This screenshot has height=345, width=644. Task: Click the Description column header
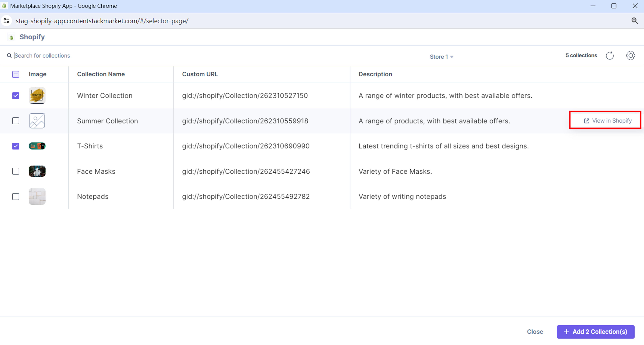[x=375, y=74]
